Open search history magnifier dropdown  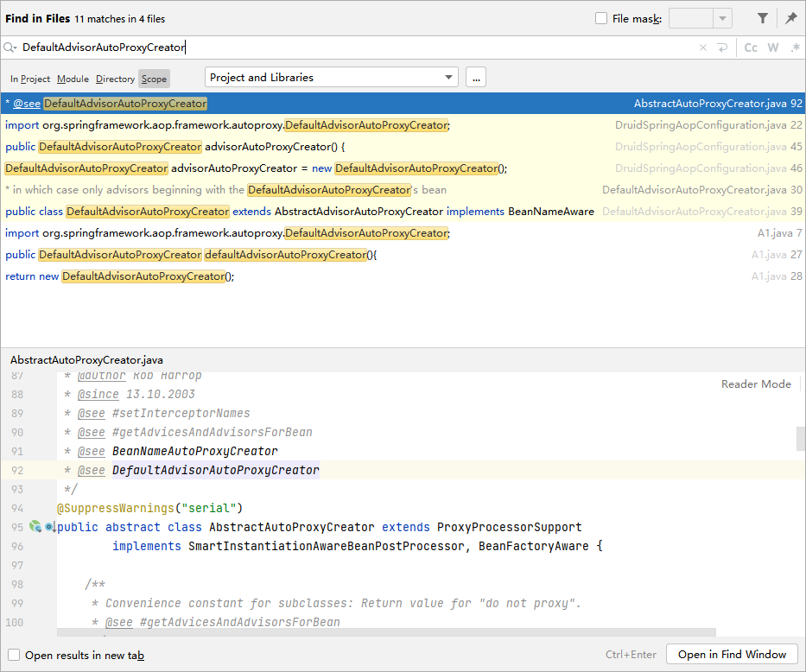pos(10,48)
